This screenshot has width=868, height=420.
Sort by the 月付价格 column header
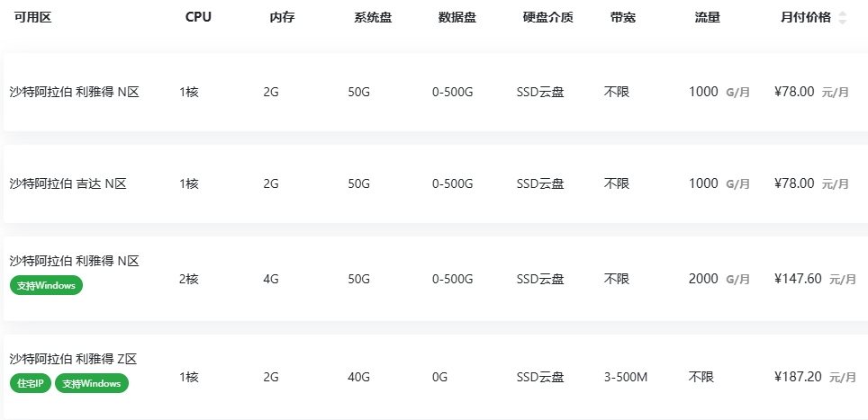(805, 17)
